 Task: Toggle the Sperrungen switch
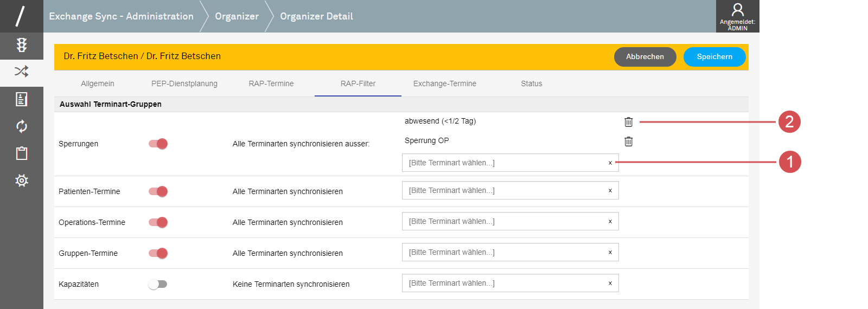point(158,144)
